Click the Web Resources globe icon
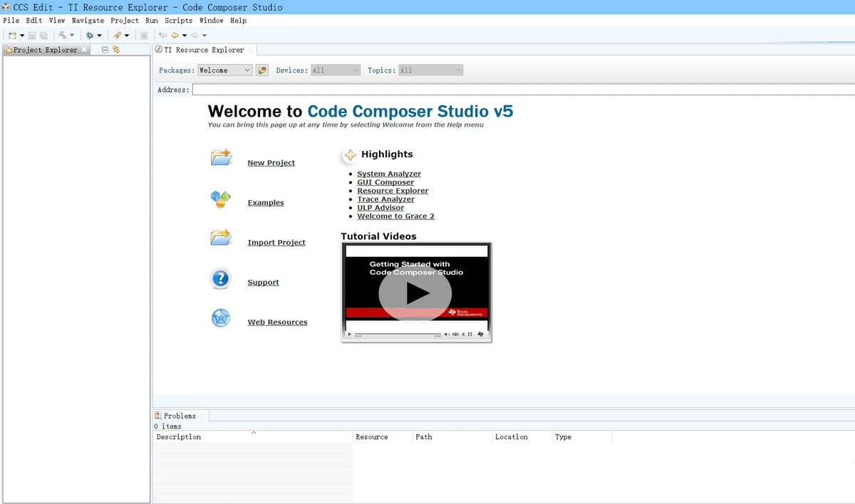 point(221,318)
